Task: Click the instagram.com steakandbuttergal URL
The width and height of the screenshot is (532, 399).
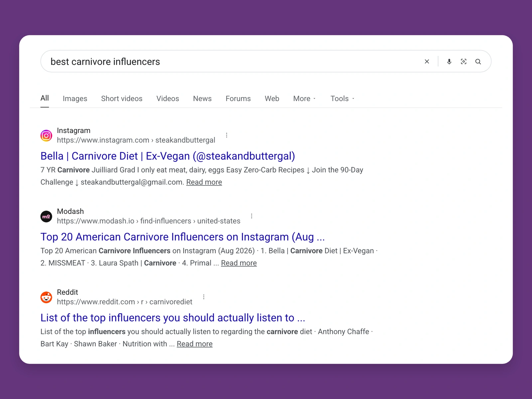Action: (x=136, y=140)
